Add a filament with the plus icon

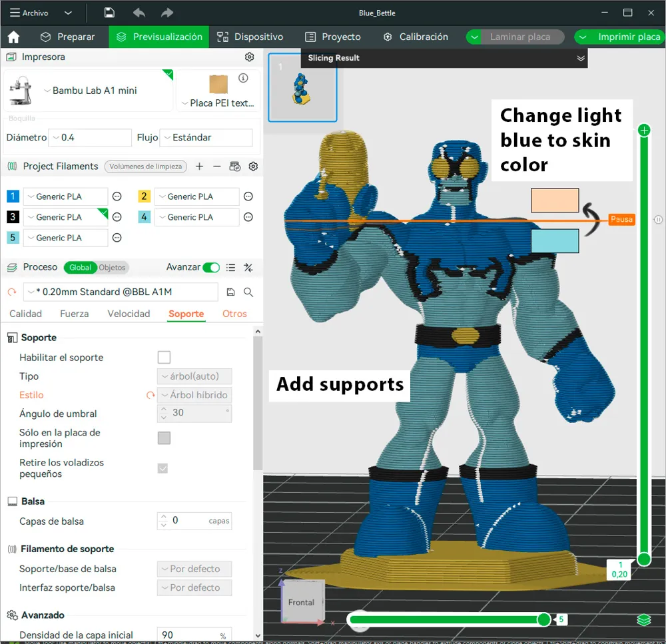click(199, 166)
